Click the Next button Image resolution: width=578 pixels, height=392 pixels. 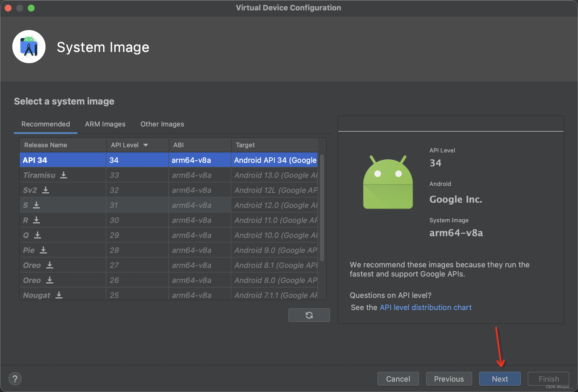tap(500, 379)
